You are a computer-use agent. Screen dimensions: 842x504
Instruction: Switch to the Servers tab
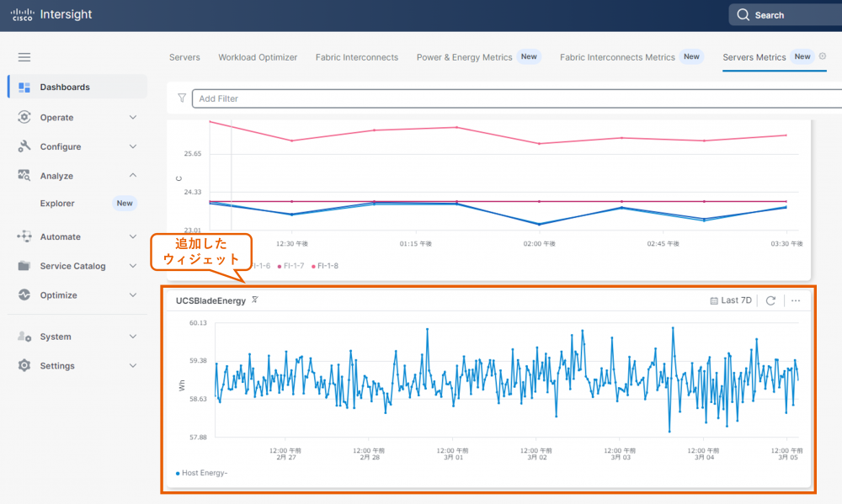pyautogui.click(x=184, y=57)
